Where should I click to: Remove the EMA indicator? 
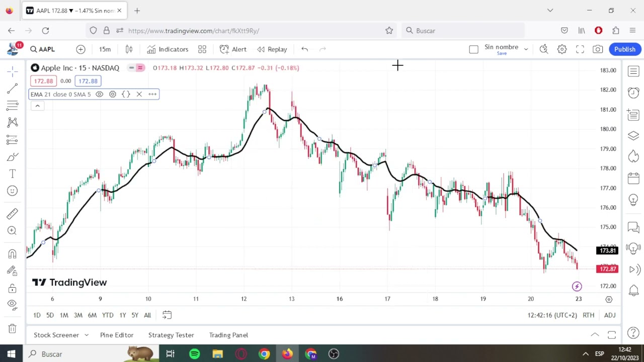[139, 94]
